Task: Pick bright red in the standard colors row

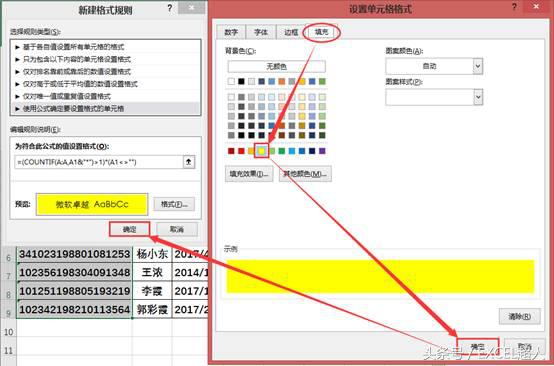Action: click(x=241, y=151)
